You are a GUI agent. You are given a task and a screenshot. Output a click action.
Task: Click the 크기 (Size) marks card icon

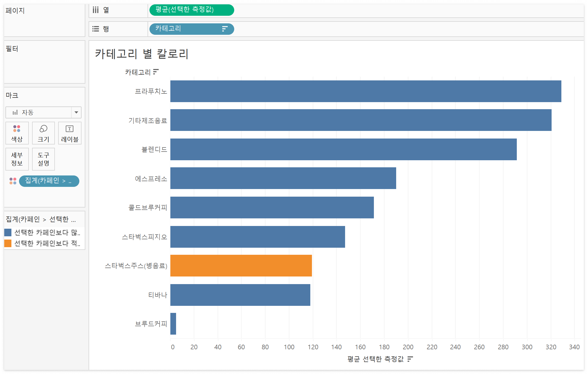tap(43, 129)
